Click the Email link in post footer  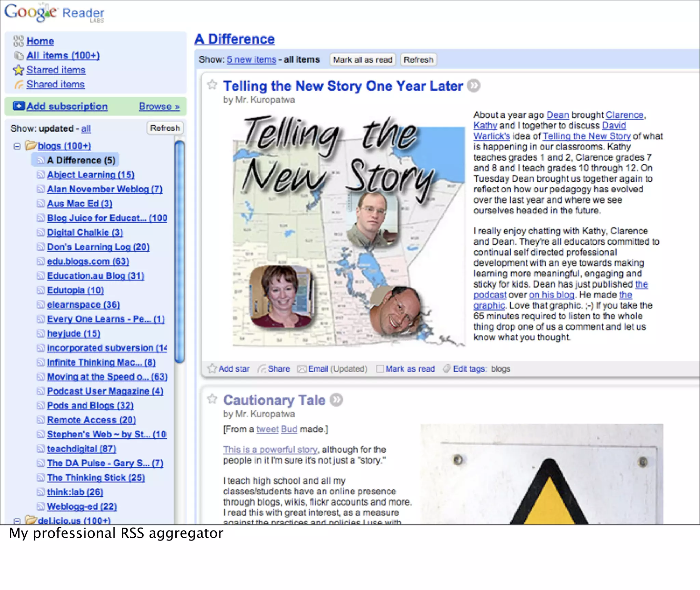(318, 369)
